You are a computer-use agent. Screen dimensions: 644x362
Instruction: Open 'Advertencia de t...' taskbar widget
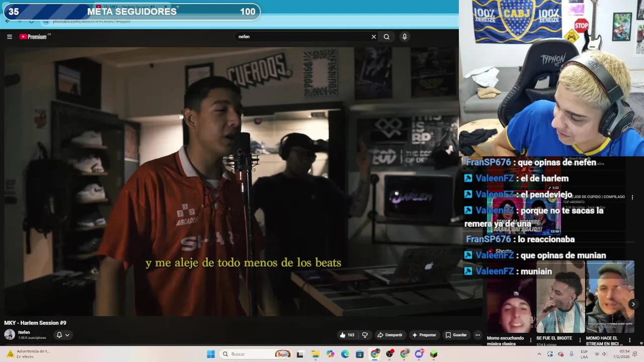pos(28,354)
